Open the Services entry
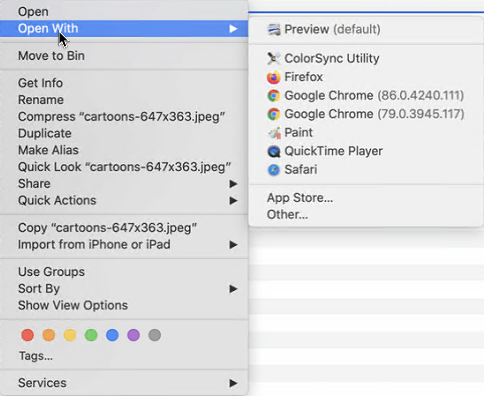The width and height of the screenshot is (484, 396). [x=124, y=383]
